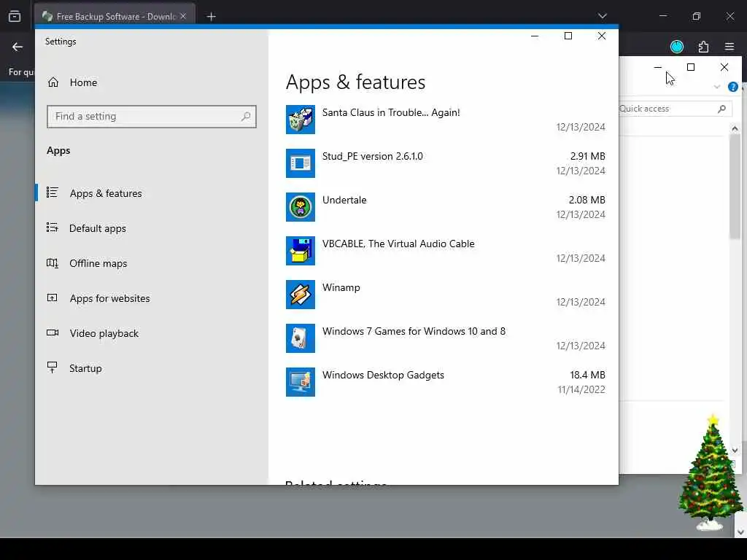Viewport: 747px width, 560px height.
Task: Click the Home house icon in Settings
Action: pyautogui.click(x=53, y=82)
